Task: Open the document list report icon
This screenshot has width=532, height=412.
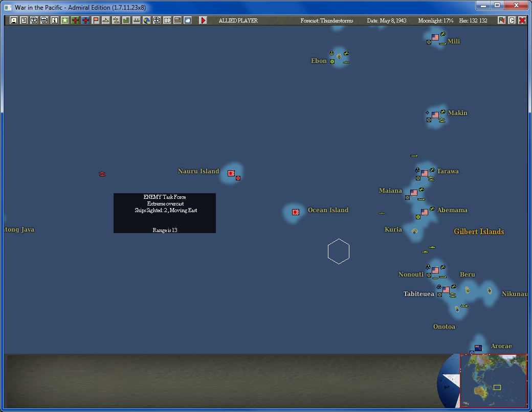Action: coord(24,20)
